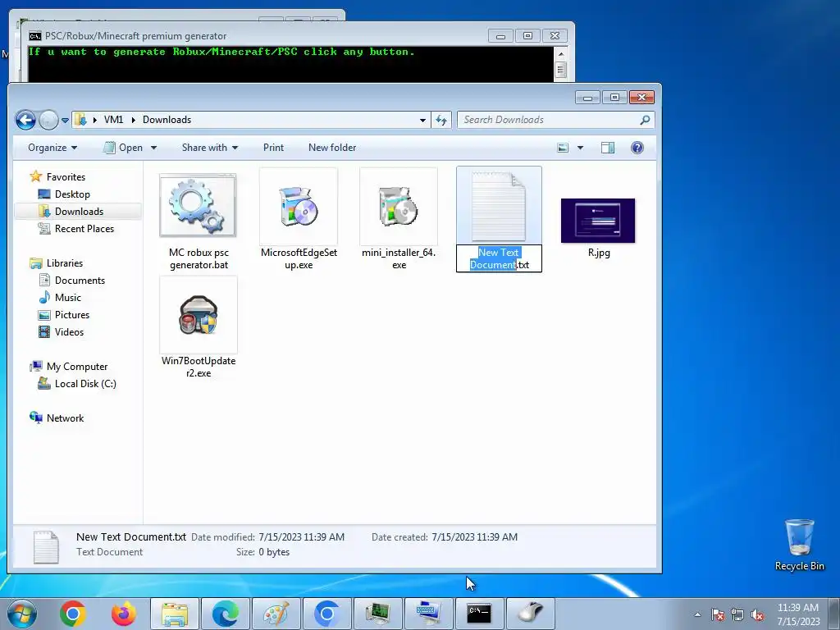Expand the Open with dropdown arrow
This screenshot has height=630, width=840.
point(153,148)
